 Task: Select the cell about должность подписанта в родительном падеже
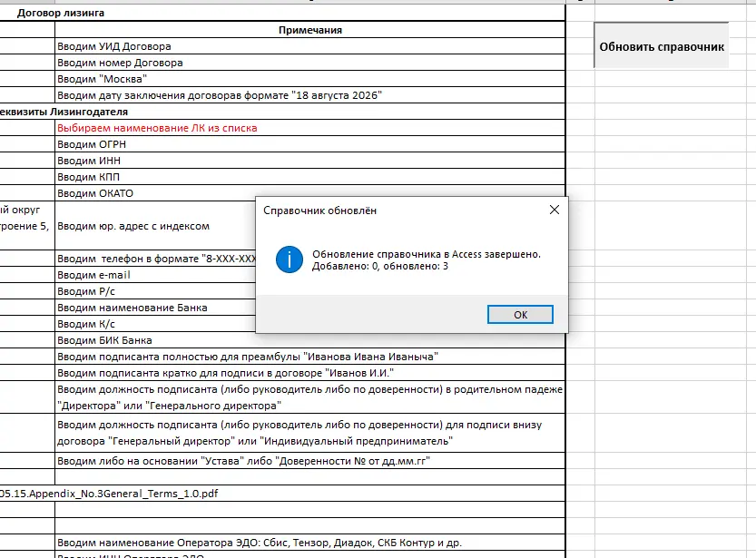point(310,397)
